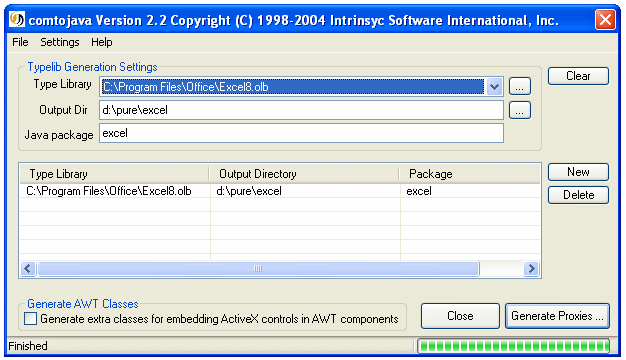Click the Clear button
626x360 pixels.
click(x=578, y=76)
